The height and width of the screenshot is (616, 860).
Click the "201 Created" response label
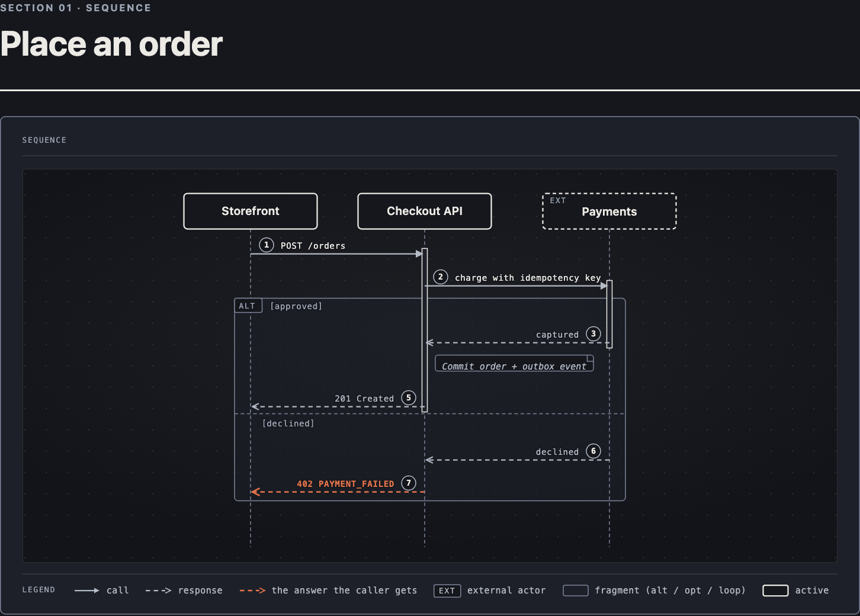[x=364, y=399]
